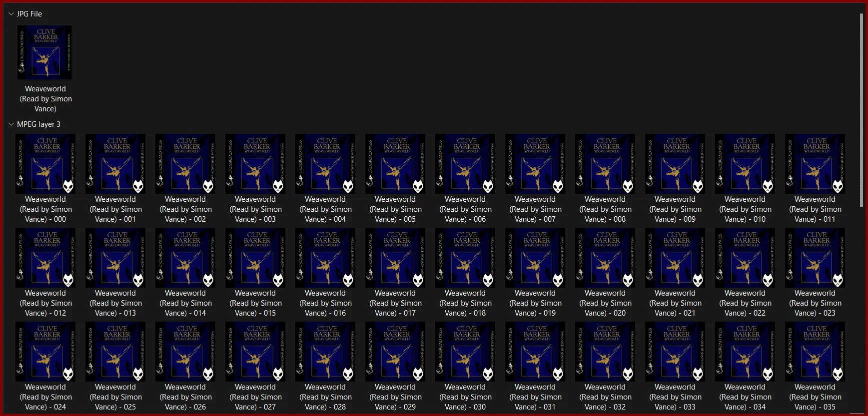
Task: Select the MP3 icon for track 022
Action: (x=745, y=258)
